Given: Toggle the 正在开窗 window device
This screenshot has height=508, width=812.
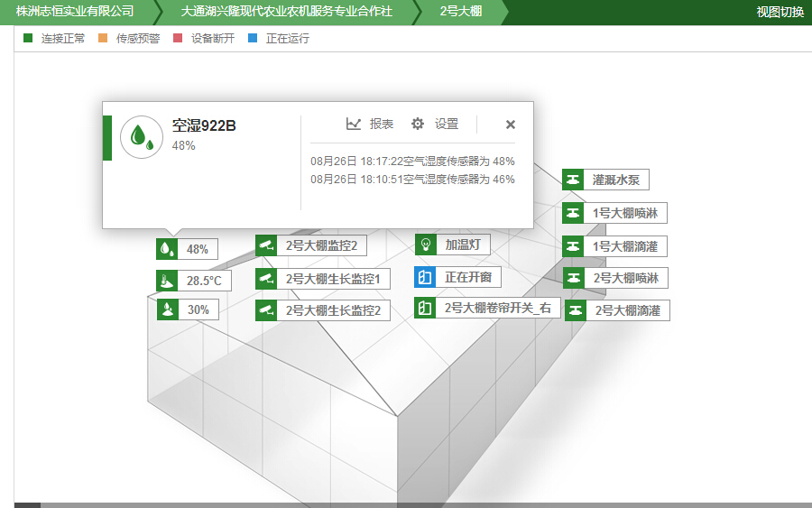Looking at the screenshot, I should [425, 277].
